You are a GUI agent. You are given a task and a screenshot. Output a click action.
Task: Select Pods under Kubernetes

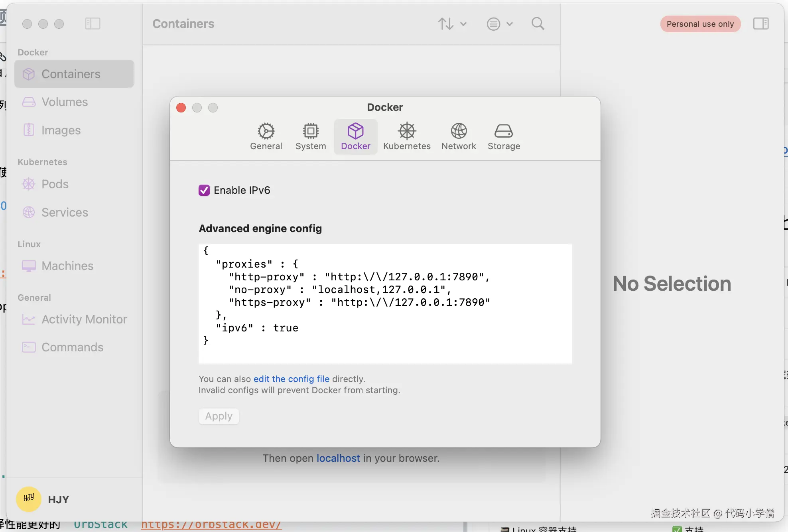(x=55, y=184)
